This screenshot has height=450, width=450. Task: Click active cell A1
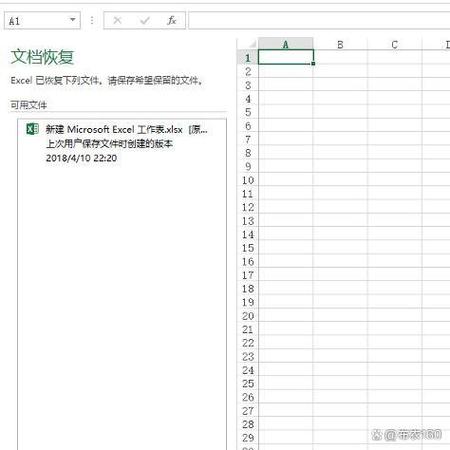286,57
